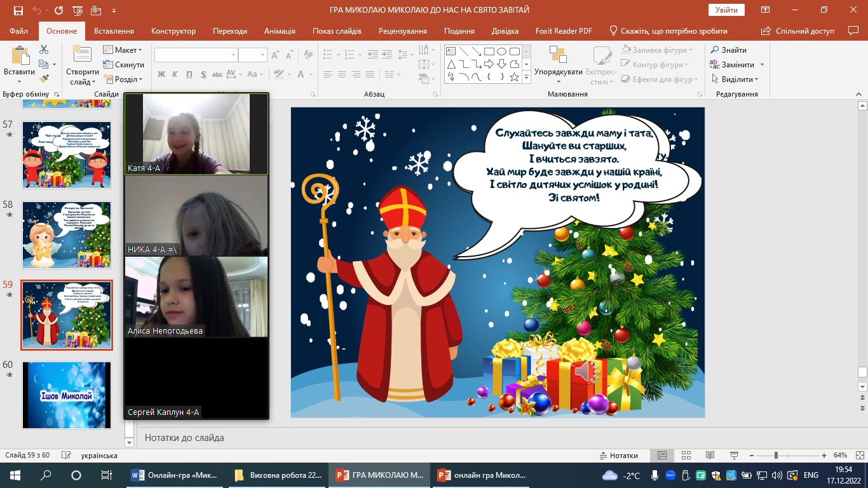This screenshot has width=868, height=488.
Task: Open Task View on the taskbar
Action: click(107, 475)
